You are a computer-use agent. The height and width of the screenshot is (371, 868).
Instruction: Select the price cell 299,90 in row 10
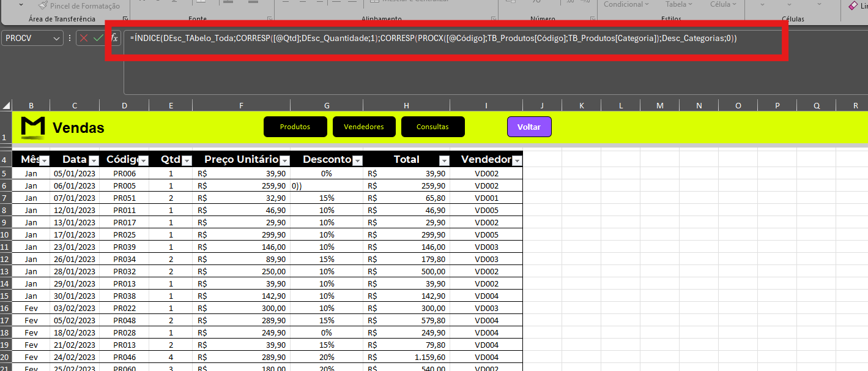(x=242, y=234)
